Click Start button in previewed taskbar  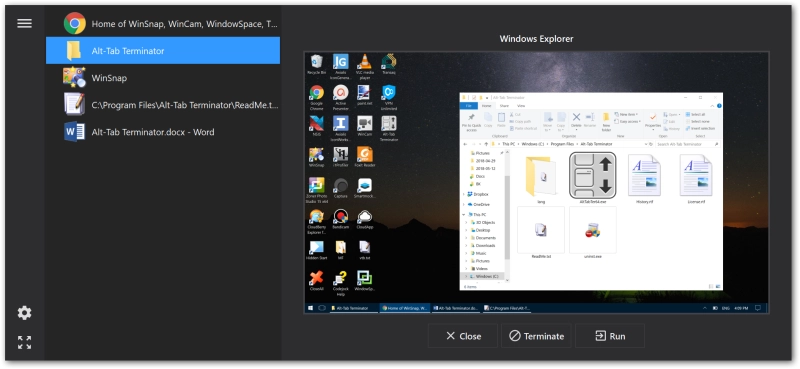pyautogui.click(x=310, y=308)
